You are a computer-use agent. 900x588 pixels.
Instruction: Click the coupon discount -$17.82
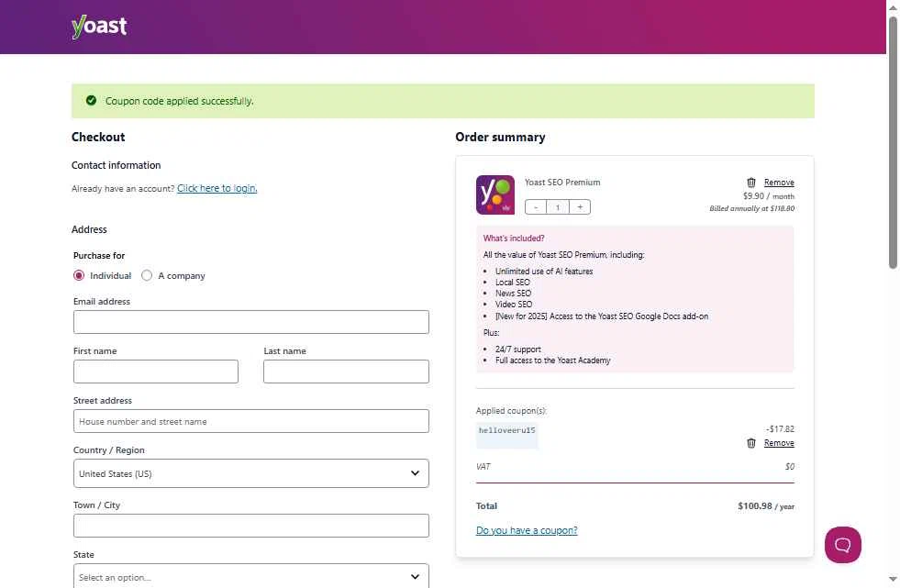[x=780, y=429]
